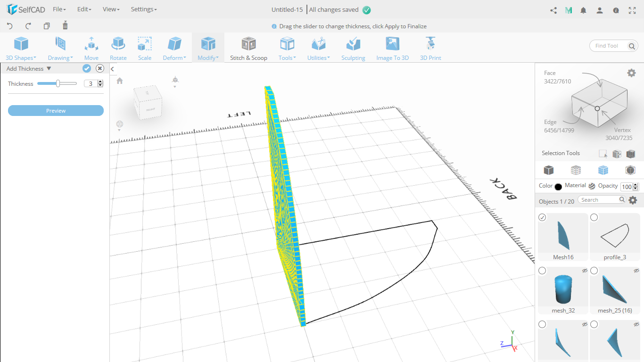
Task: Expand Add Thickness panel dropdown arrow
Action: [49, 68]
